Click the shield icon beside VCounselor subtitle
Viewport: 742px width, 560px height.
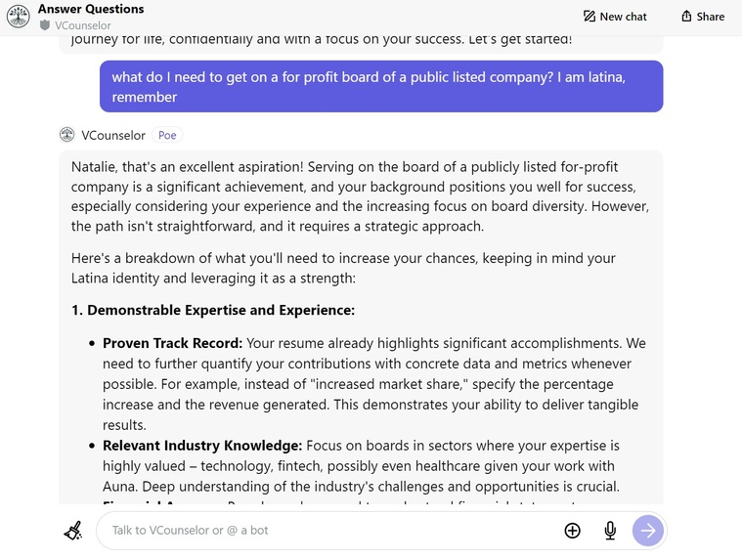coord(45,25)
